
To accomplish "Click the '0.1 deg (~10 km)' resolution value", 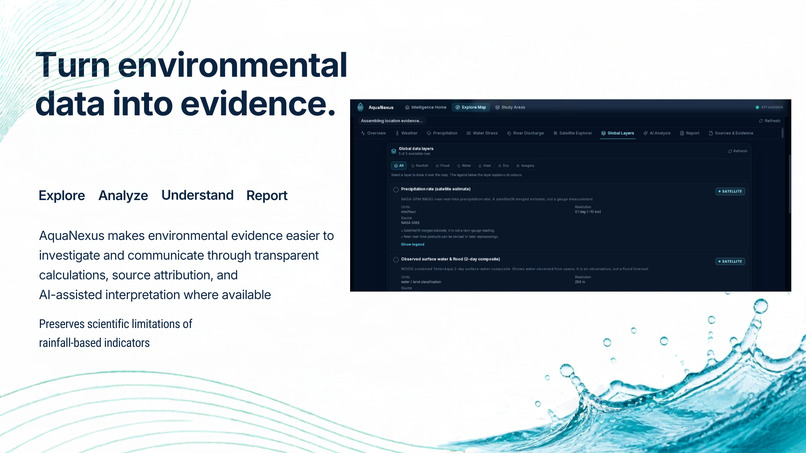I will (x=588, y=212).
